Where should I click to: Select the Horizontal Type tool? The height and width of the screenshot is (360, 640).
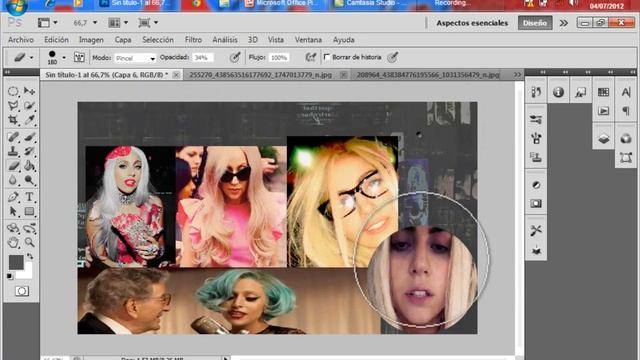click(29, 197)
